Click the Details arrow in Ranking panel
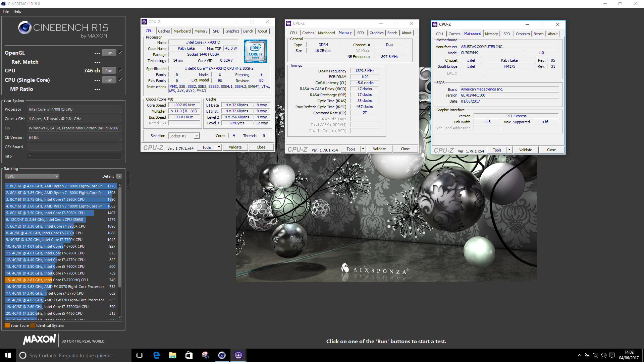This screenshot has width=644, height=362. pos(119,176)
